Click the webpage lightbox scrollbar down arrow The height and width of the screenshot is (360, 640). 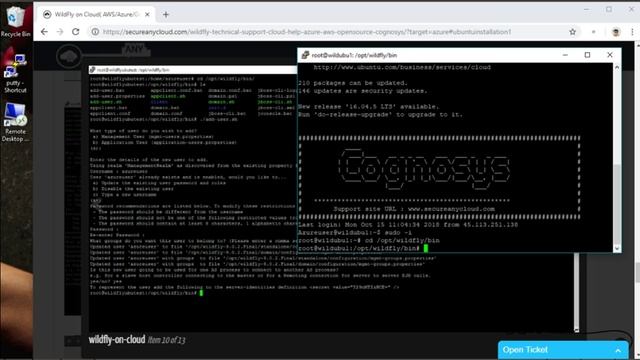click(x=576, y=329)
